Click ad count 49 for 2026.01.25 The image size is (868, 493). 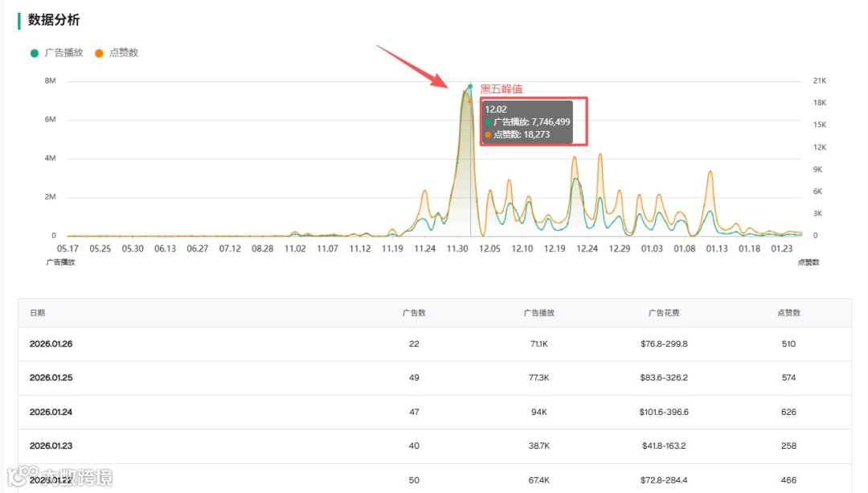coord(414,378)
